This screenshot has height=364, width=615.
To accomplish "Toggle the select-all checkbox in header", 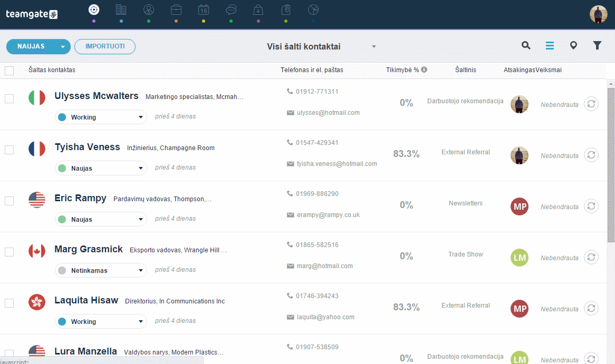I will 9,71.
